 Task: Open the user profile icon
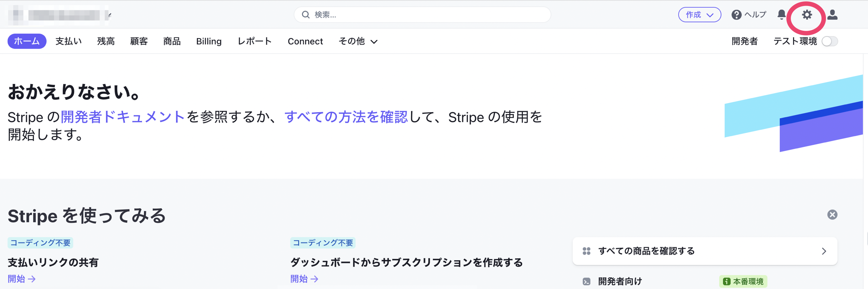(833, 15)
